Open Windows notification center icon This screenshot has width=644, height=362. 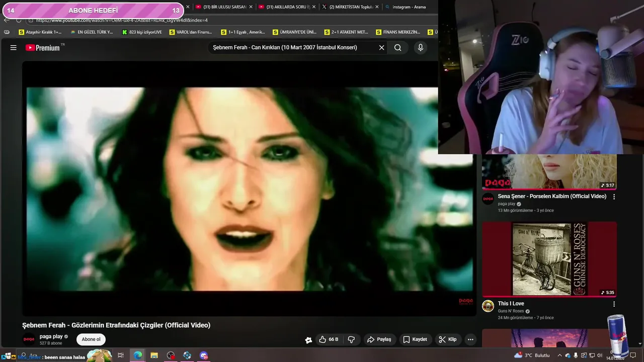(x=633, y=355)
